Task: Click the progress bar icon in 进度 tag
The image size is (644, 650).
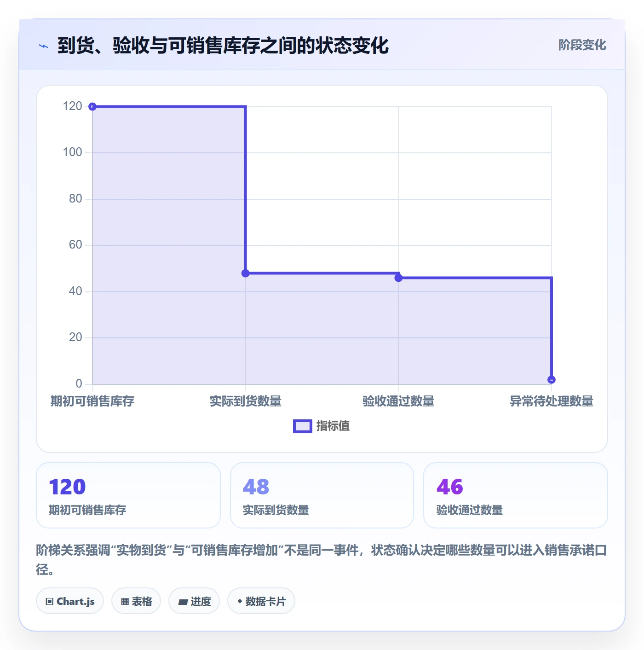Action: (x=183, y=602)
